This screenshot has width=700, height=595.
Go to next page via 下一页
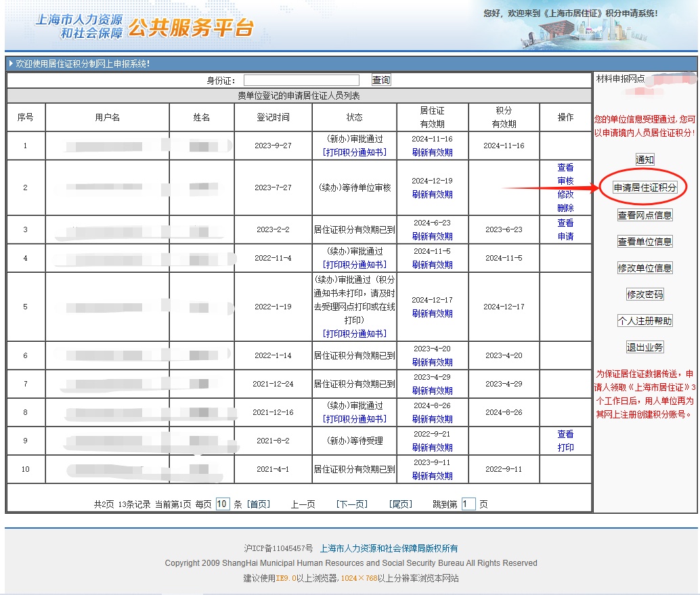pyautogui.click(x=351, y=504)
